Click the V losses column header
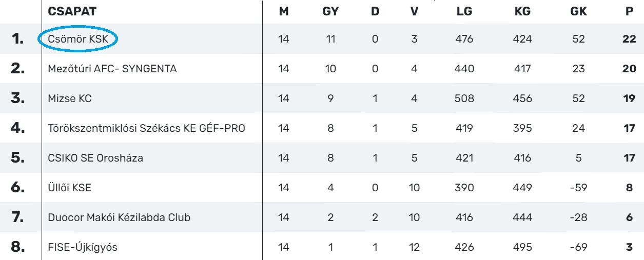 click(x=415, y=11)
